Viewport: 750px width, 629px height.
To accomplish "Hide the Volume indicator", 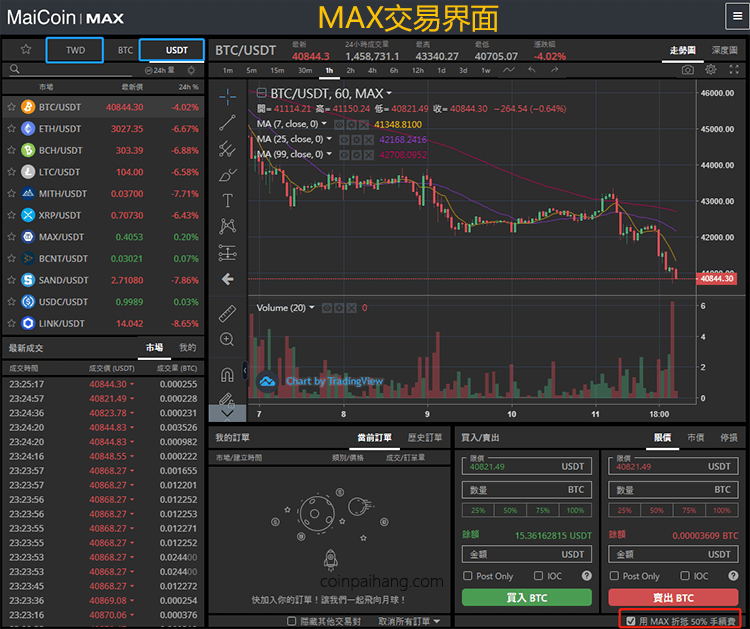I will click(x=327, y=308).
